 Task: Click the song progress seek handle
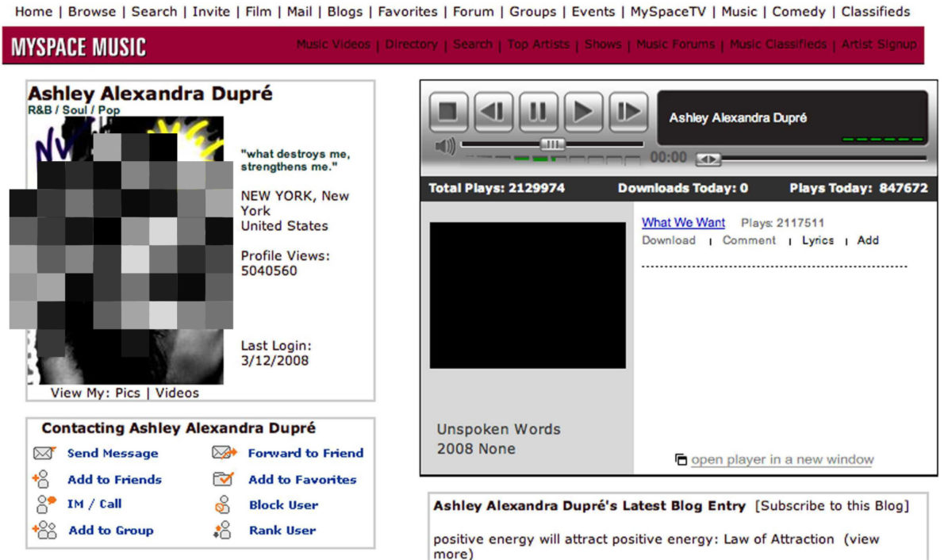[708, 159]
